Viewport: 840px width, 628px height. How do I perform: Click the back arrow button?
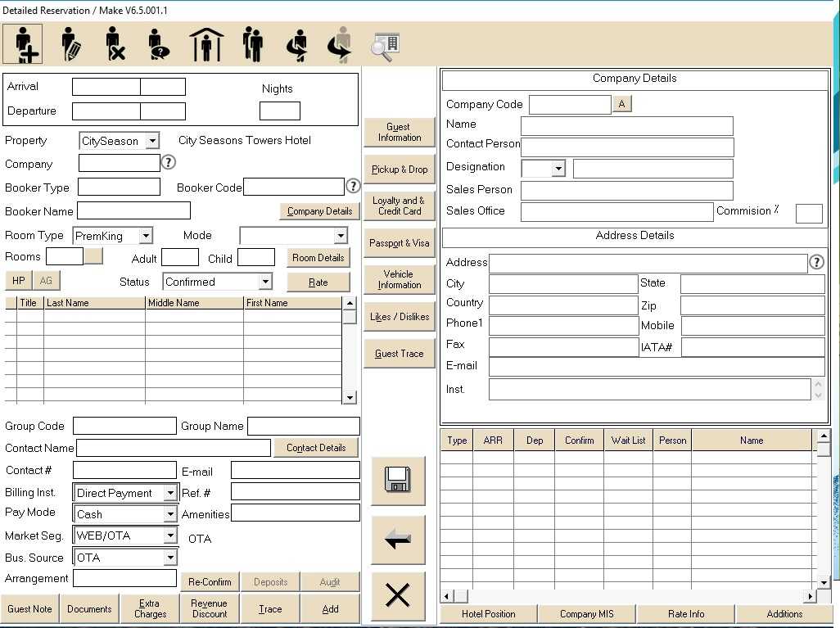398,540
